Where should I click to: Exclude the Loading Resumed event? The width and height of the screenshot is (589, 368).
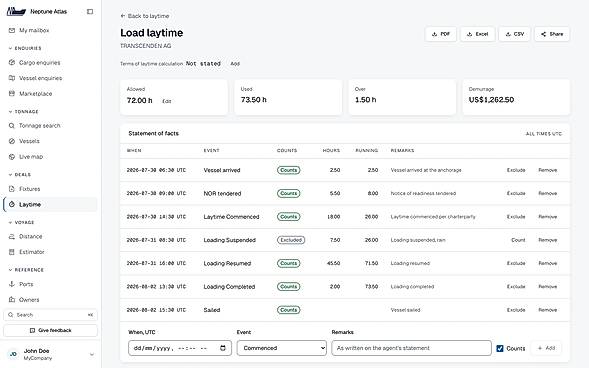click(x=516, y=263)
